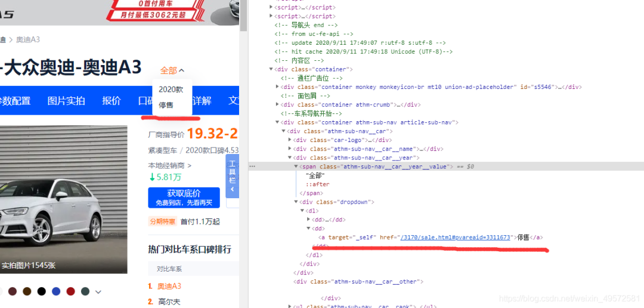Collapse the div class="container" node
Screen dimensions: 644x308
(271, 69)
